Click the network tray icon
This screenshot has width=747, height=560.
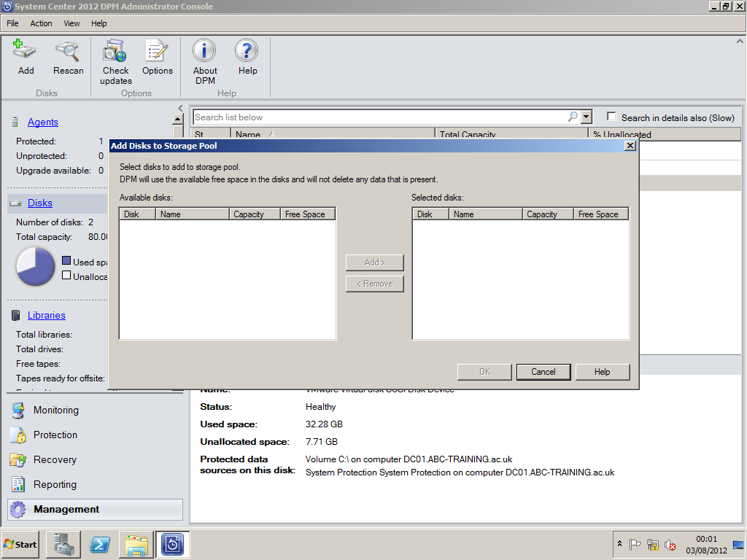pyautogui.click(x=653, y=544)
